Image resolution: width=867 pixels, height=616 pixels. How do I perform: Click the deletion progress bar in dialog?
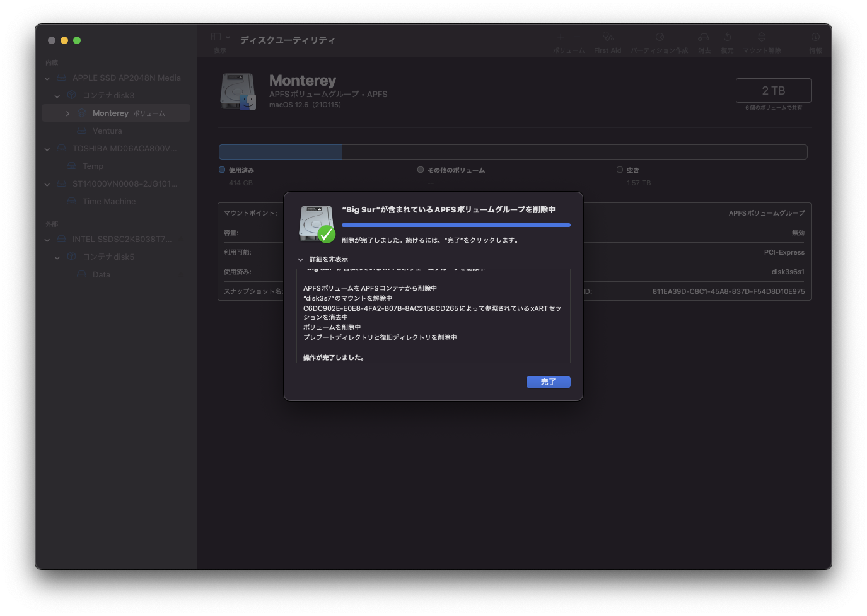tap(456, 225)
